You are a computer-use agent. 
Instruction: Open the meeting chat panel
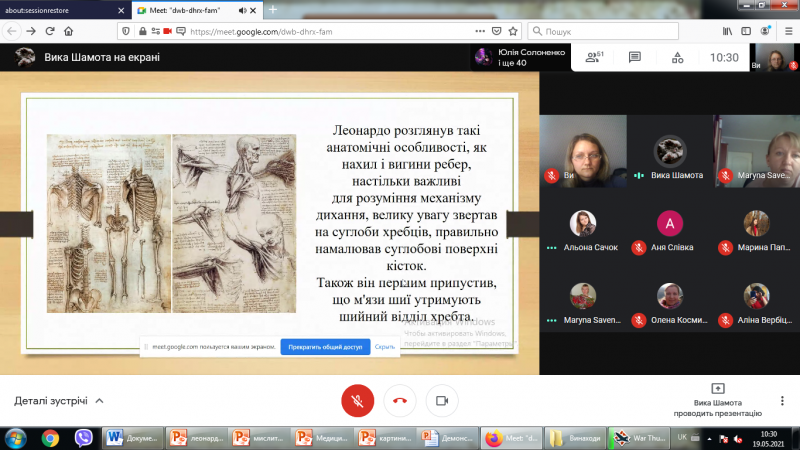click(635, 57)
